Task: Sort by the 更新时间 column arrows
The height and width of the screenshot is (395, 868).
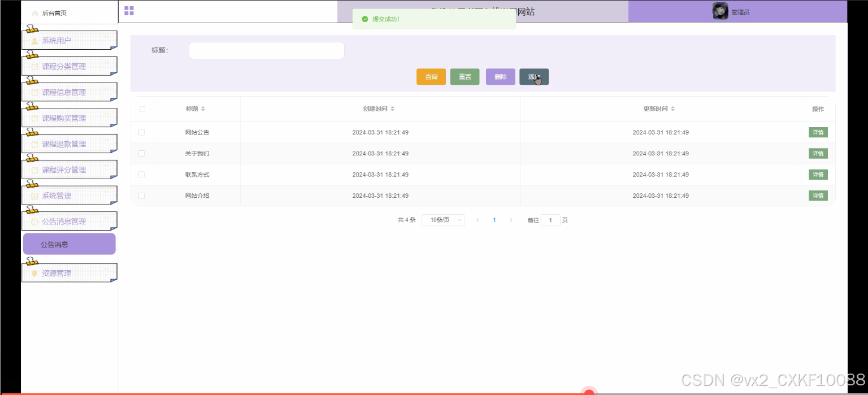Action: [672, 109]
